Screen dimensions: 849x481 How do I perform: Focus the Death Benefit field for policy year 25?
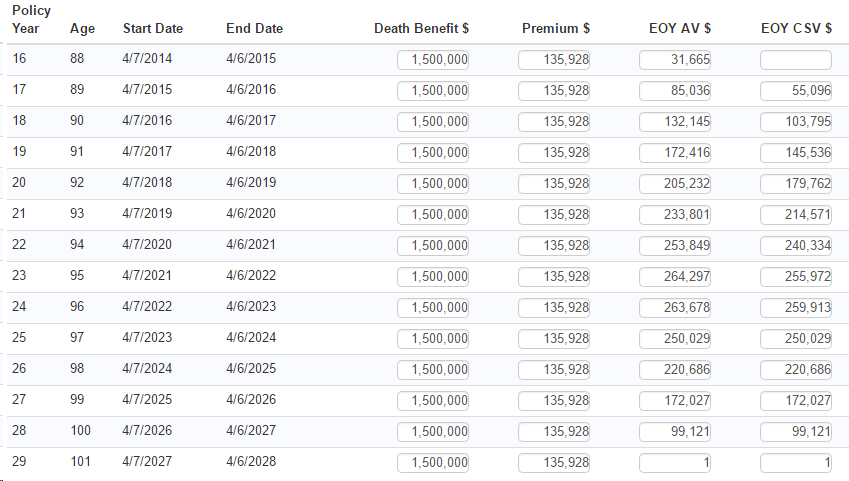tap(433, 339)
